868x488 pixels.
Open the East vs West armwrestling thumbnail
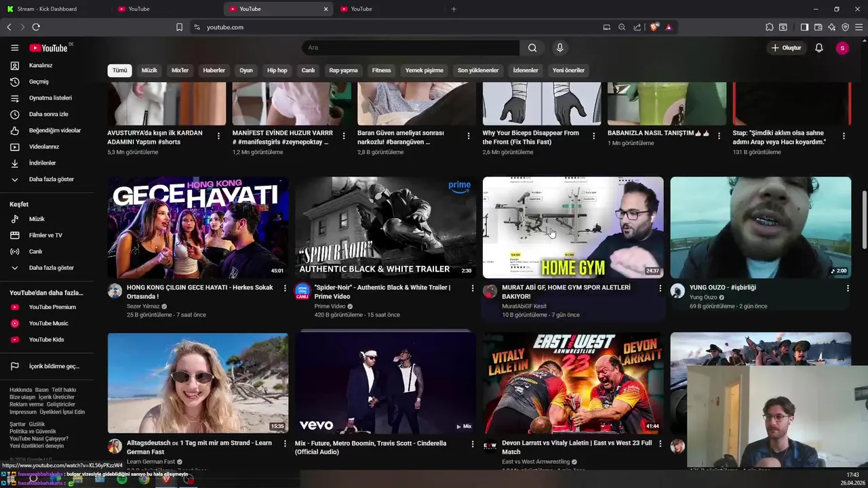pyautogui.click(x=573, y=383)
